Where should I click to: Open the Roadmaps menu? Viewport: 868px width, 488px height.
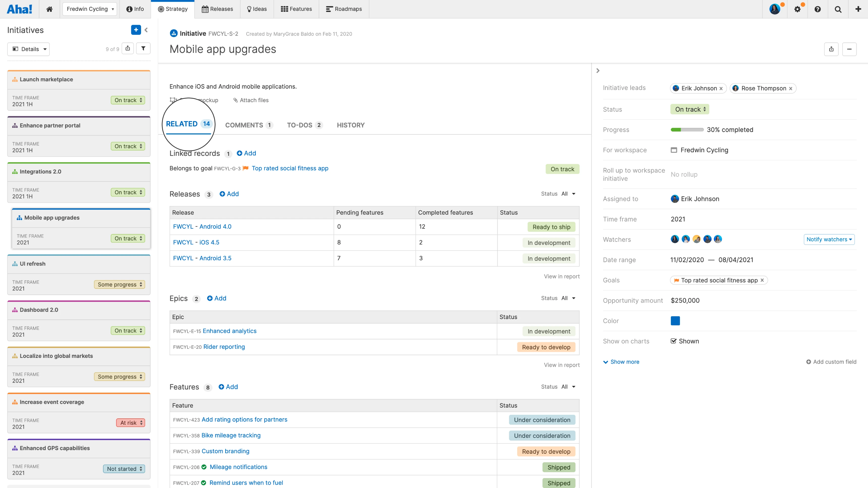point(344,9)
